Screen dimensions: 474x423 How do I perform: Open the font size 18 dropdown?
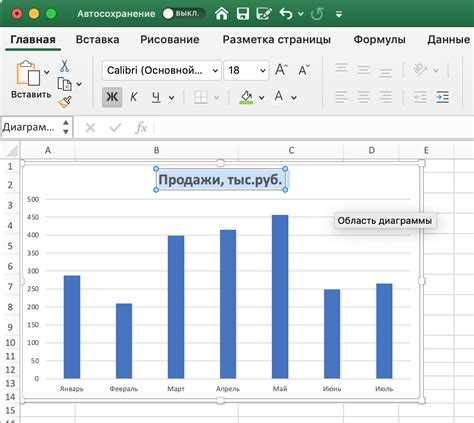click(x=246, y=70)
